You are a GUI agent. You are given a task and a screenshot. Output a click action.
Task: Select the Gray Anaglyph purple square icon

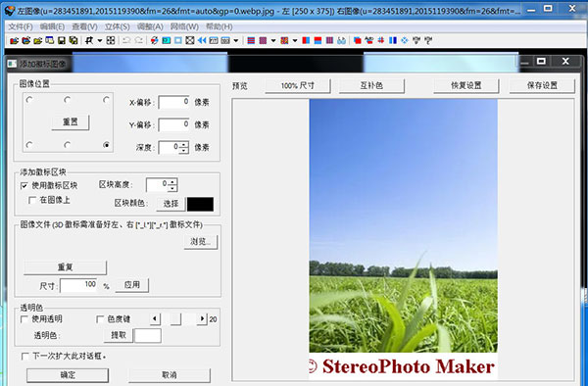pyautogui.click(x=263, y=40)
